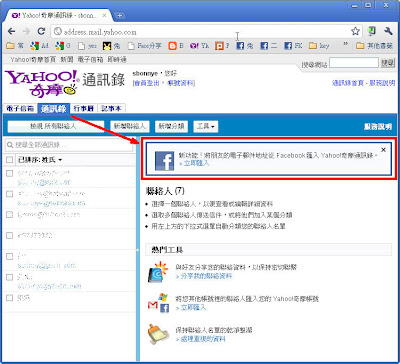Click the web search input at top right
Viewport: 400px width, 364px height.
click(354, 63)
